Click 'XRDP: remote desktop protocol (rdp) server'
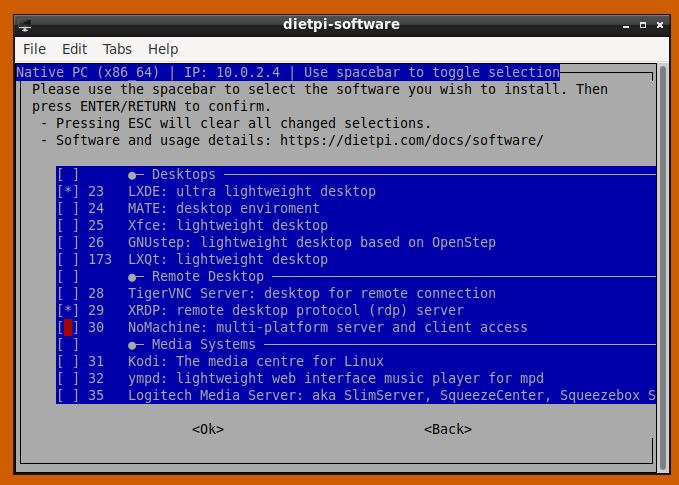The image size is (679, 485). [296, 310]
